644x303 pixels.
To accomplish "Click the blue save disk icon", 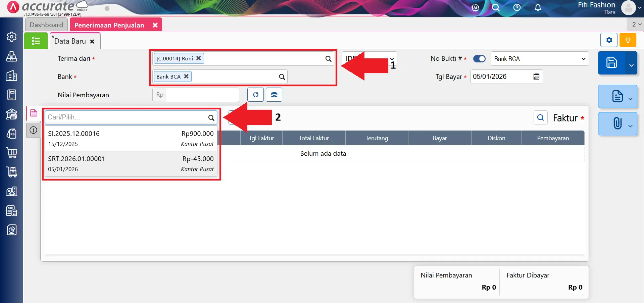I will [x=611, y=63].
